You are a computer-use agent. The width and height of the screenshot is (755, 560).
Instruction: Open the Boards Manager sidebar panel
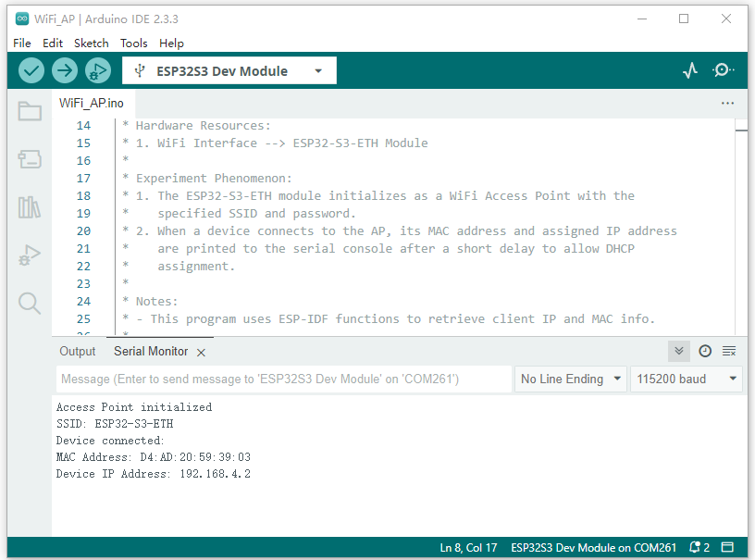tap(30, 160)
